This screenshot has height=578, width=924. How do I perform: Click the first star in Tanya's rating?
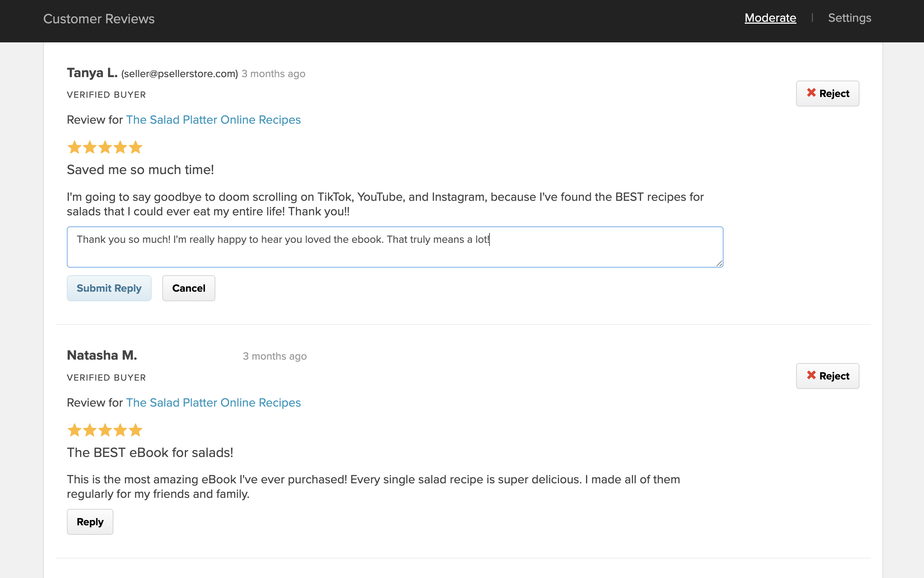pyautogui.click(x=74, y=147)
